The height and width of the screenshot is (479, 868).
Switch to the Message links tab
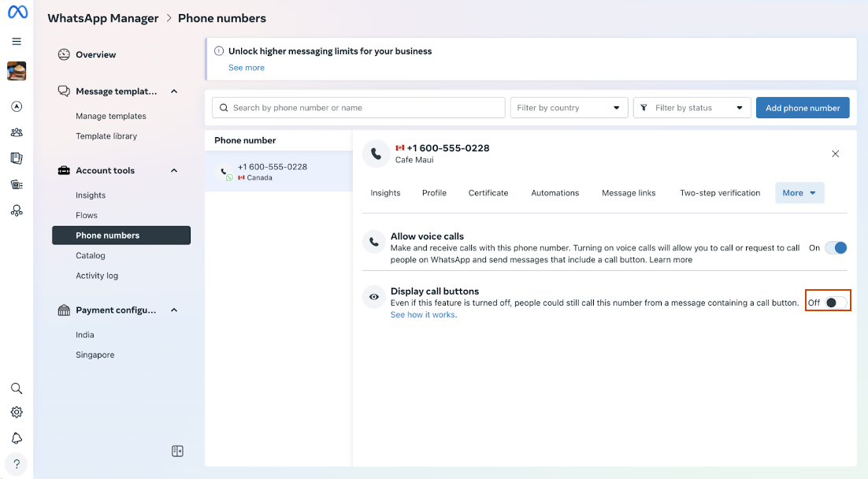pos(629,193)
